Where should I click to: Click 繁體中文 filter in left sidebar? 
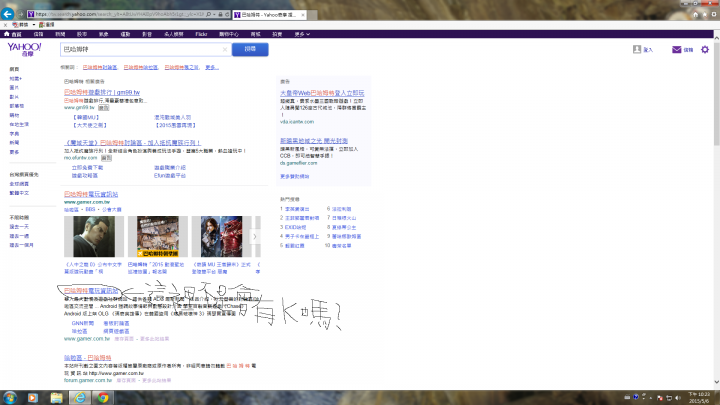[x=19, y=193]
